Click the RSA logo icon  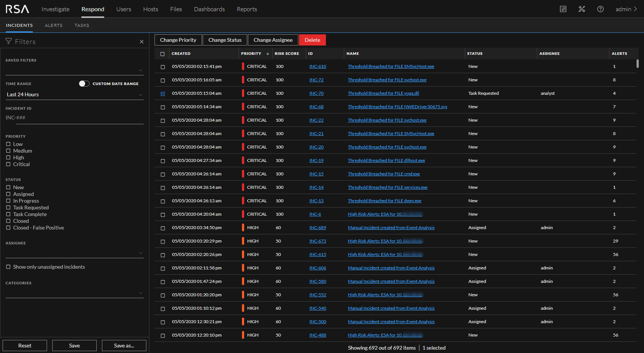click(x=17, y=9)
